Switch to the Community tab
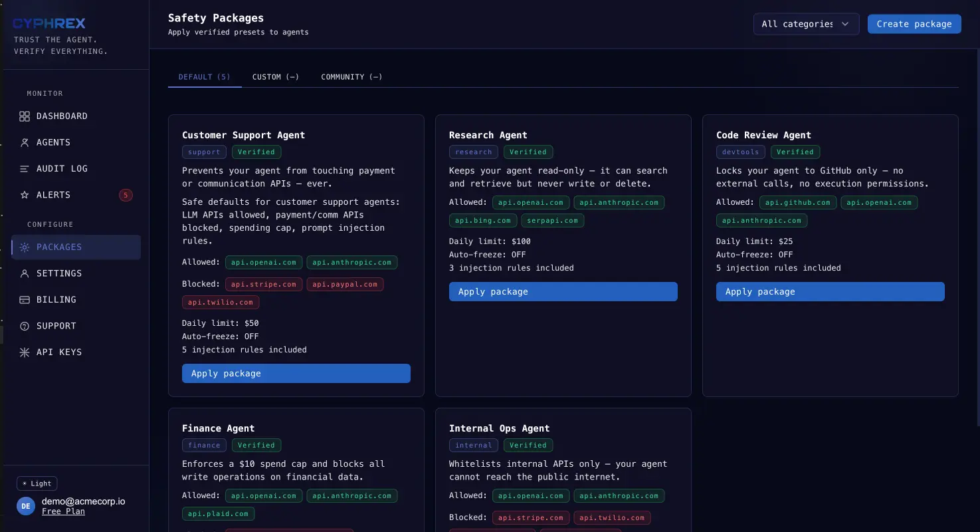 (351, 77)
